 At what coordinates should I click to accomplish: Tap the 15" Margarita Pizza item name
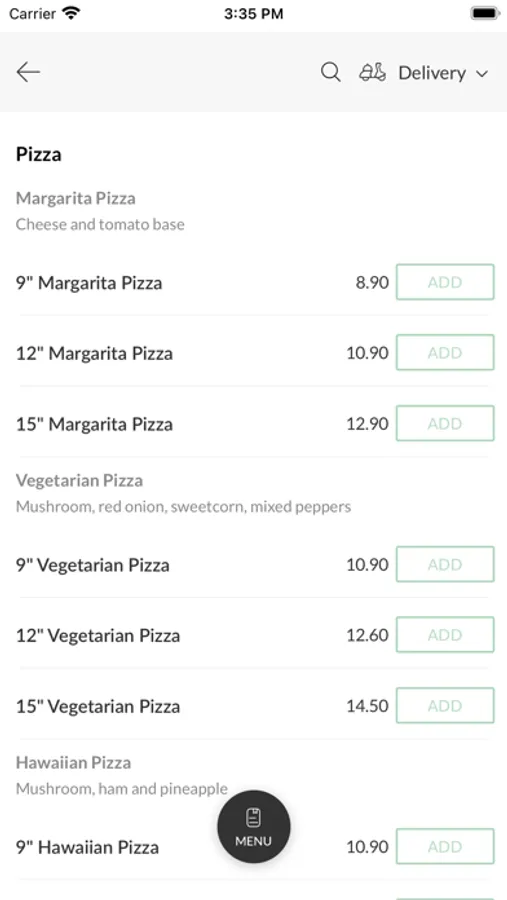pos(94,424)
